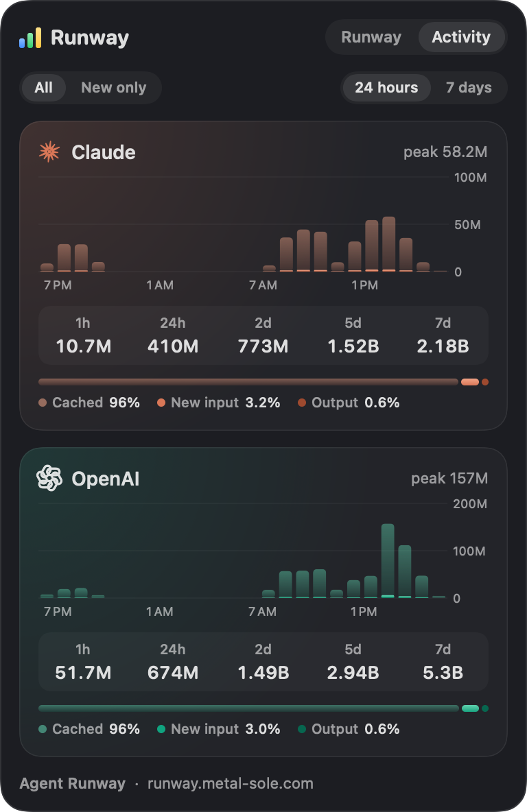Viewport: 527px width, 812px height.
Task: Click Claude 2d value 773M
Action: click(263, 346)
